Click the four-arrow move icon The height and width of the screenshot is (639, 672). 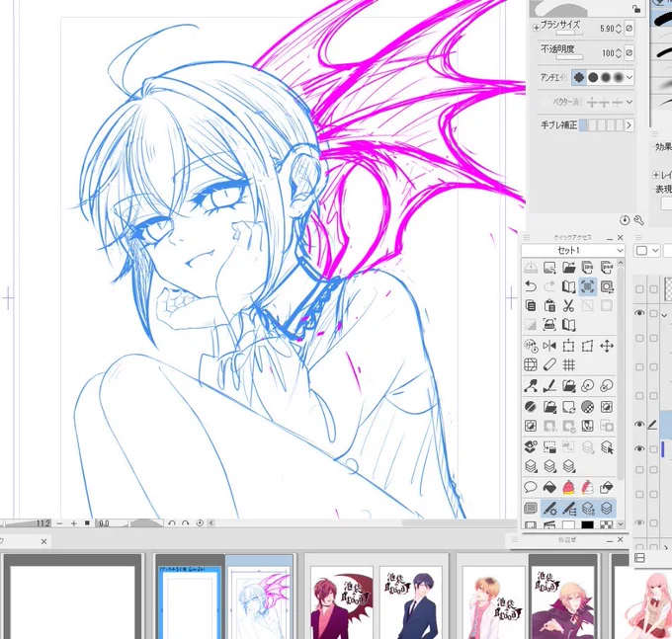(607, 346)
